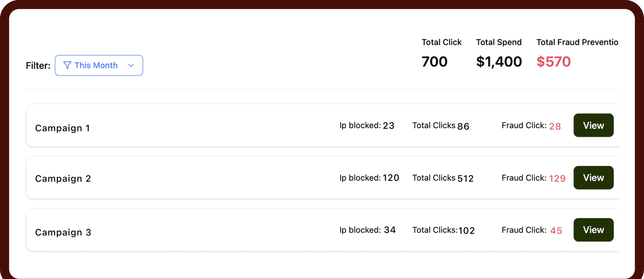The width and height of the screenshot is (644, 279).
Task: Click the Total Spend value $1,400
Action: pos(499,62)
